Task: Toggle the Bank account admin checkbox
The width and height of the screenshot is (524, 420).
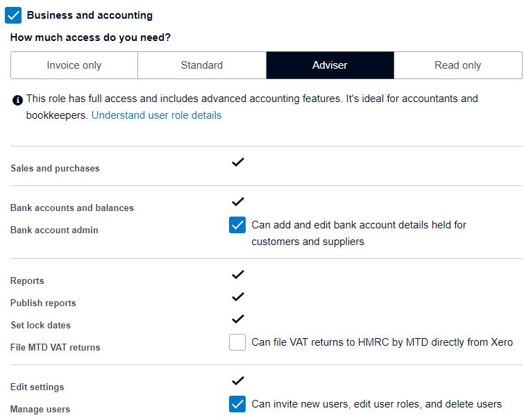Action: click(237, 225)
